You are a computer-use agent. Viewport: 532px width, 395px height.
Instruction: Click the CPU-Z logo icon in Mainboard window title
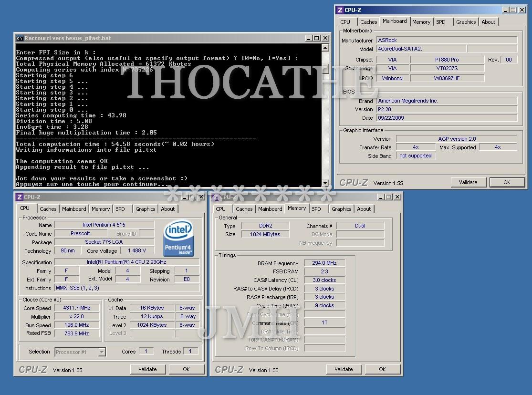[340, 10]
